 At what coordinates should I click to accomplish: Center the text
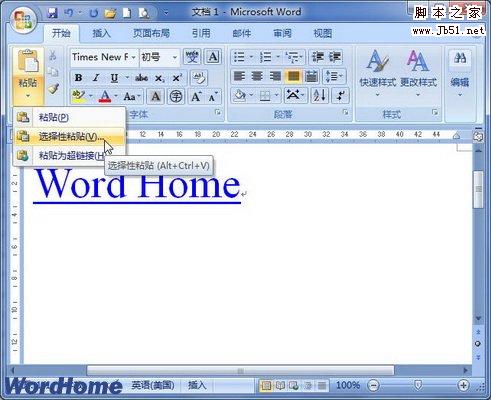point(257,77)
